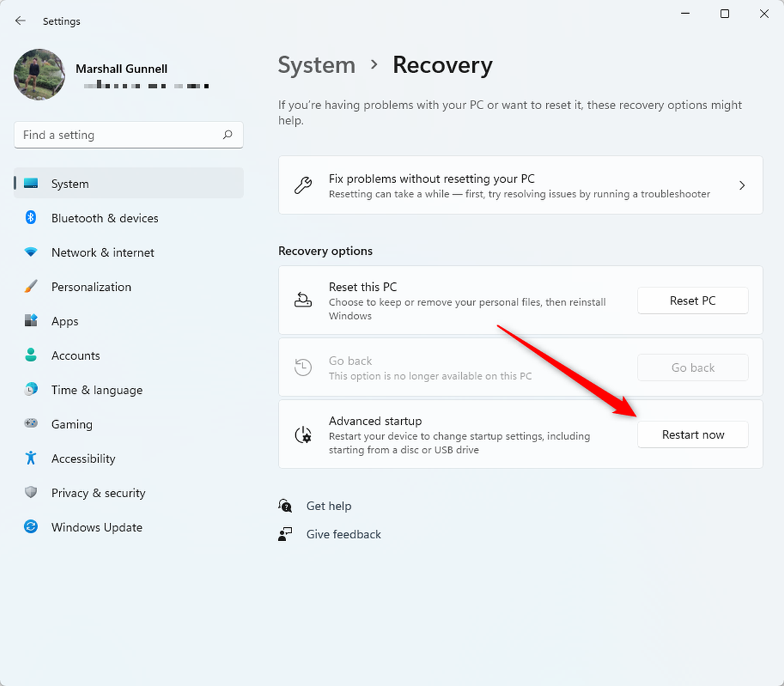784x686 pixels.
Task: Open the Give feedback link
Action: (344, 534)
